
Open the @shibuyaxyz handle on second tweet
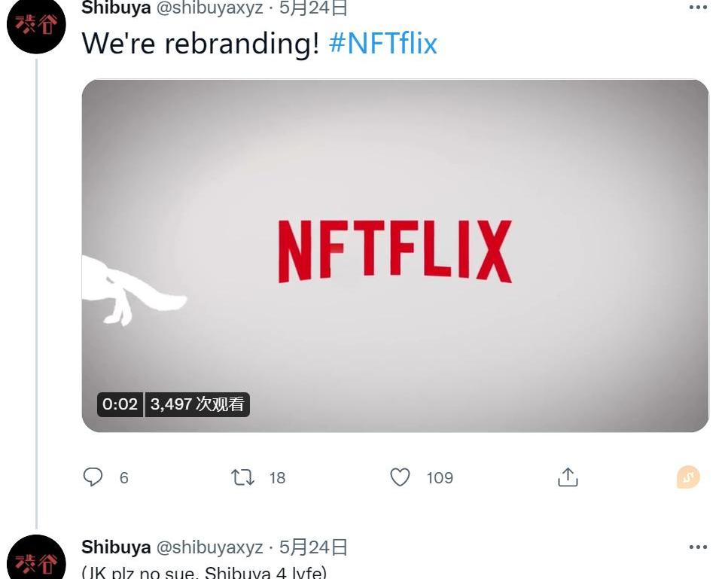(210, 547)
